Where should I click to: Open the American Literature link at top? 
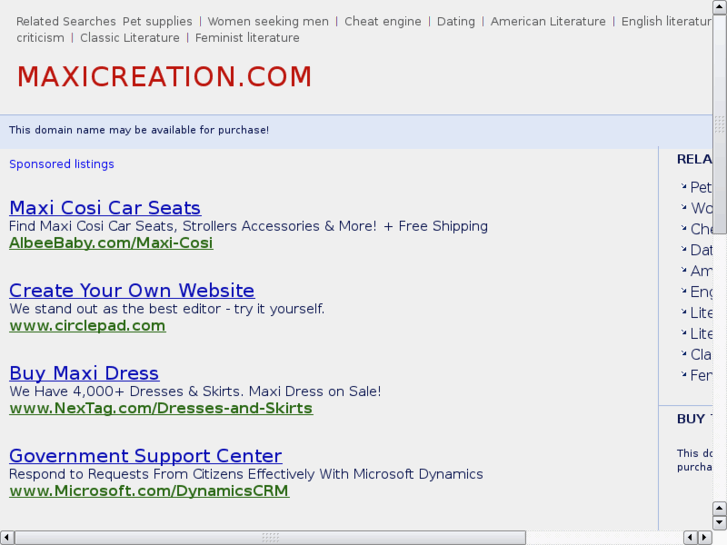click(548, 22)
